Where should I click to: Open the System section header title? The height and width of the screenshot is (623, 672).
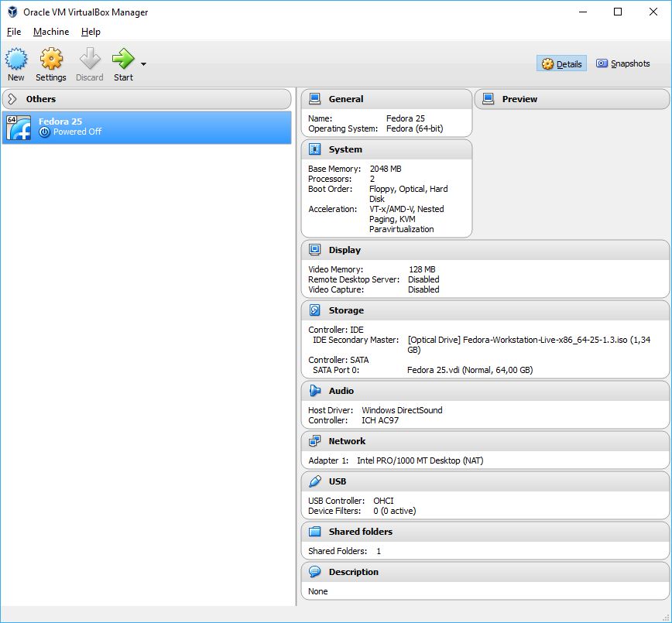(x=345, y=149)
